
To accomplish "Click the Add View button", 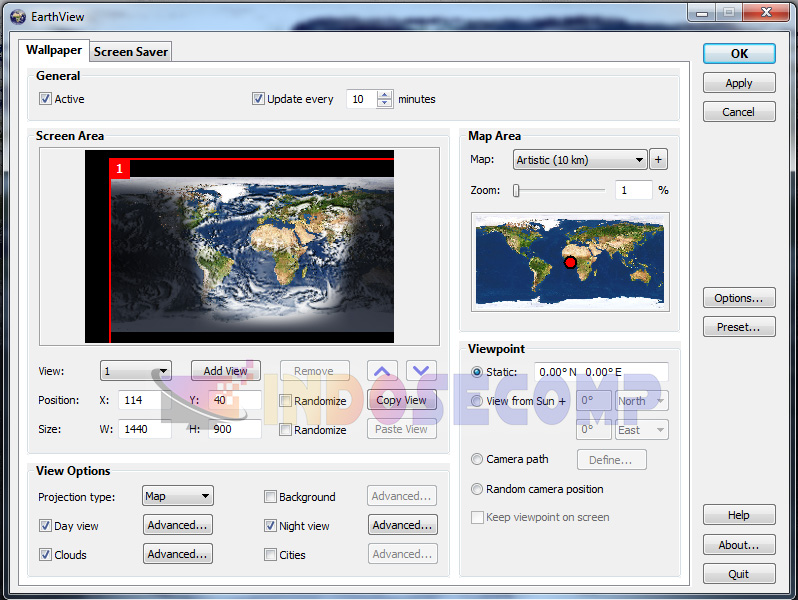I will pos(226,371).
